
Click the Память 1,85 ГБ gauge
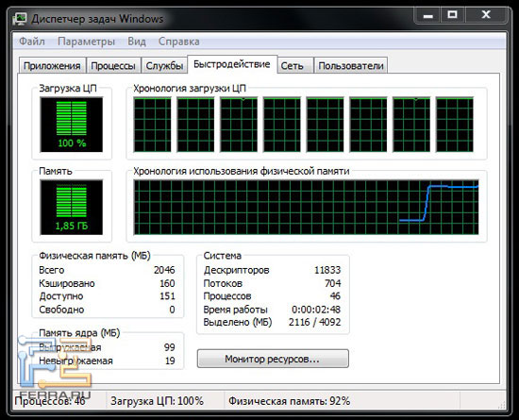click(x=72, y=208)
